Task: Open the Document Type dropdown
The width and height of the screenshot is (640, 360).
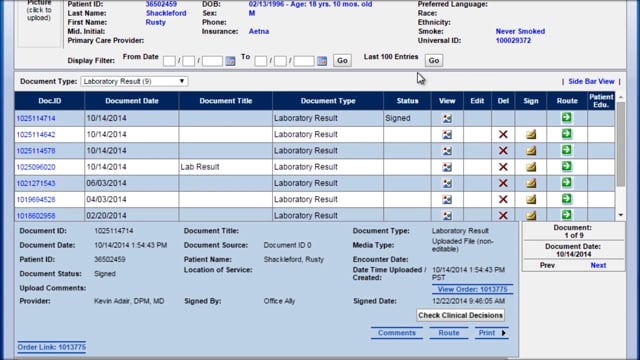Action: click(134, 81)
